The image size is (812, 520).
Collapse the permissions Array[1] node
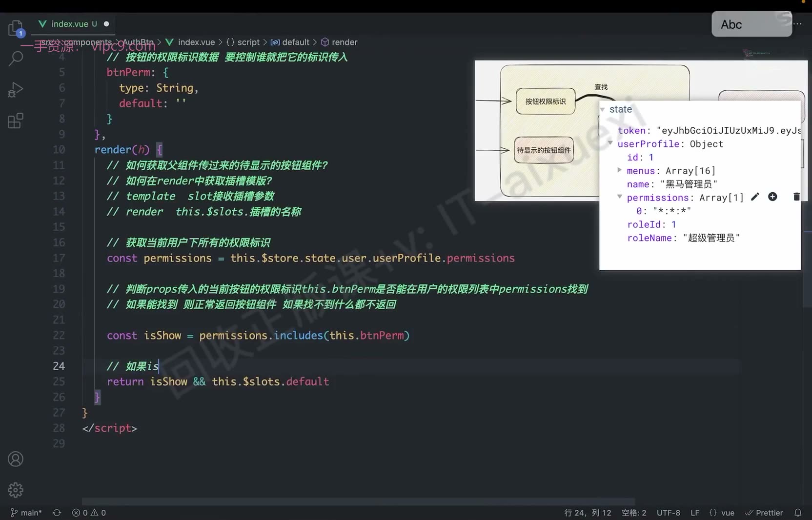(x=619, y=197)
